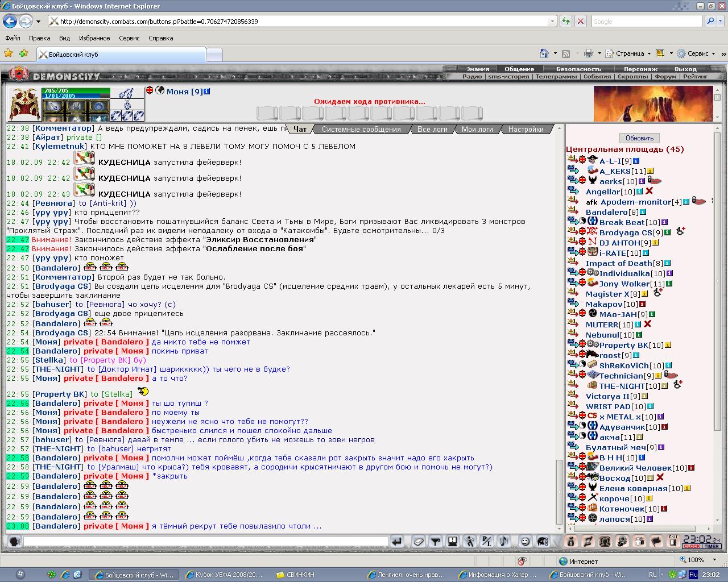Click the IE Home icon
Viewport: 728px width, 582px height.
(544, 53)
